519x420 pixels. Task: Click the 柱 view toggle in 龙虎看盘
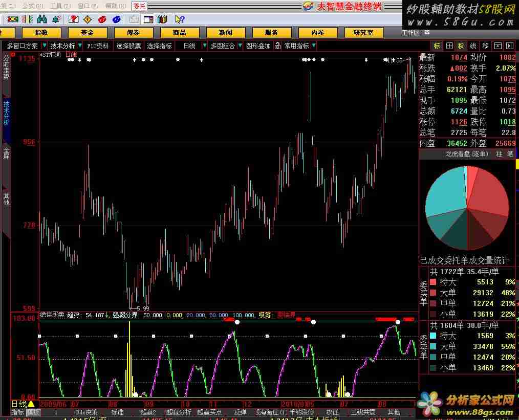(x=499, y=153)
